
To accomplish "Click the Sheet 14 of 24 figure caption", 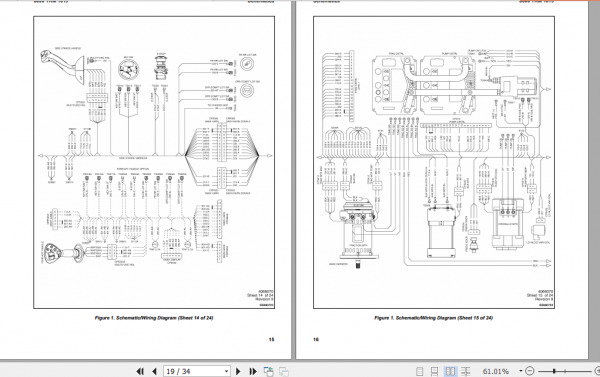I will coord(154,318).
